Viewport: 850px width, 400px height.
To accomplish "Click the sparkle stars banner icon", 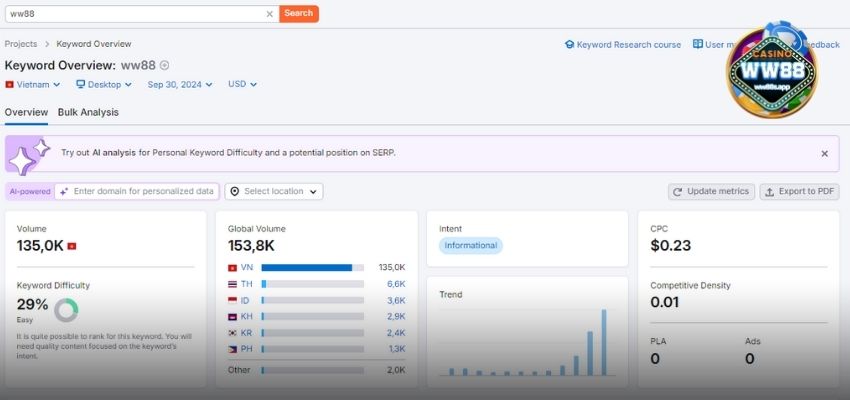I will (27, 156).
